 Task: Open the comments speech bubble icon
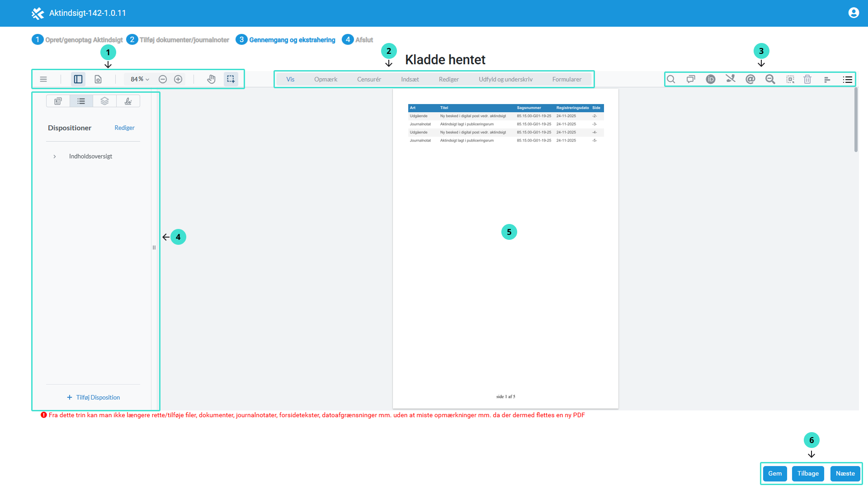pos(691,79)
